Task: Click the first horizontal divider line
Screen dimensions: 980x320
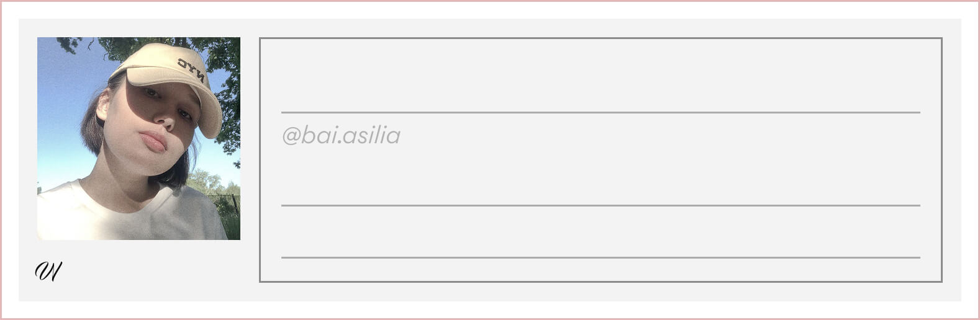Action: pyautogui.click(x=600, y=113)
